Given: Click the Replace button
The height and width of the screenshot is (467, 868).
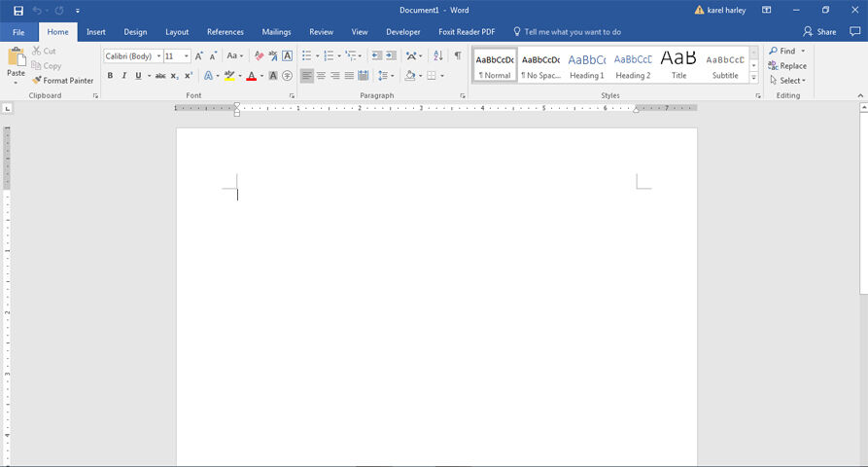Looking at the screenshot, I should (787, 66).
